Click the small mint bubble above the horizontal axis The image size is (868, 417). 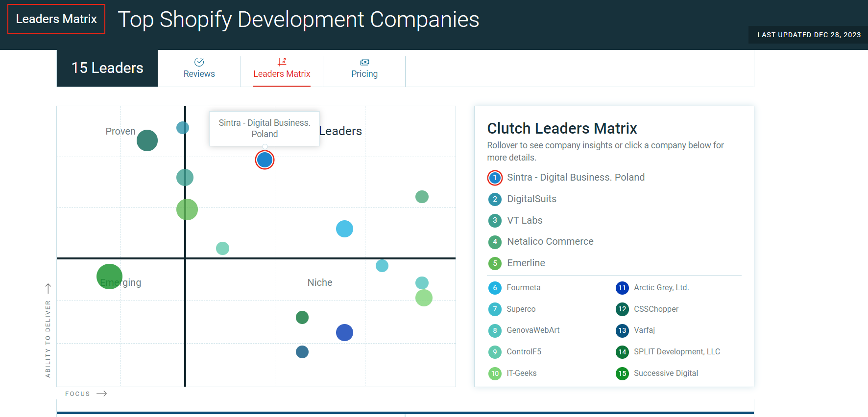[222, 248]
